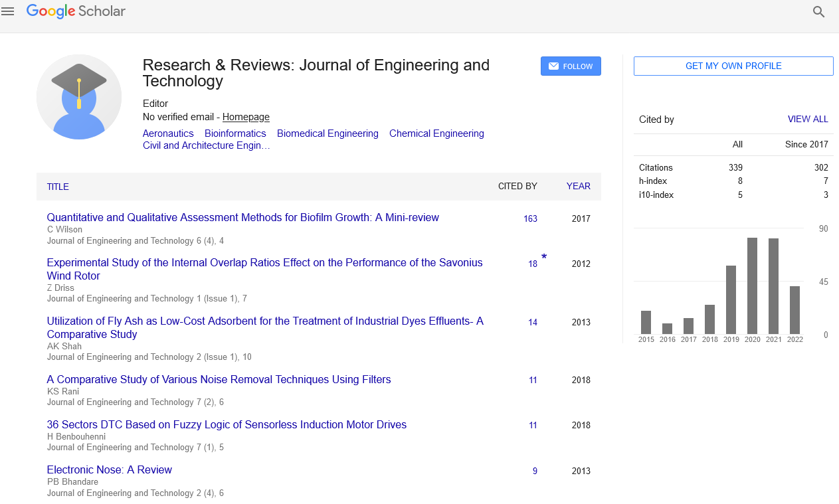Open the Electronic Nose: A Review article
839x504 pixels.
click(x=109, y=469)
